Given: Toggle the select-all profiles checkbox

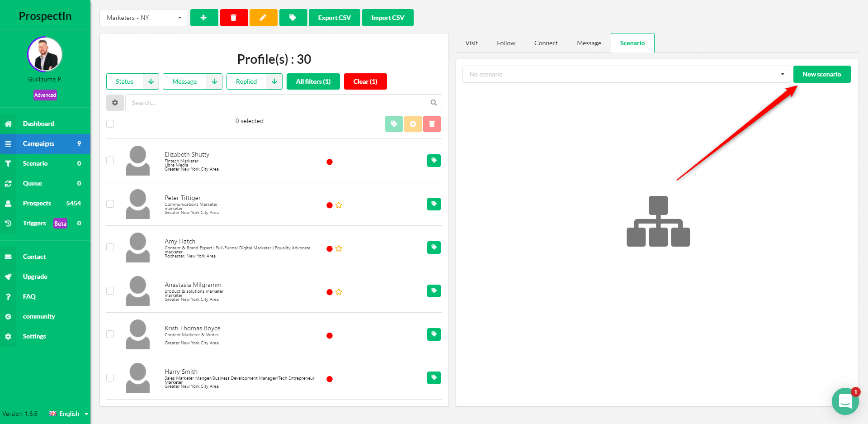Looking at the screenshot, I should click(x=110, y=124).
